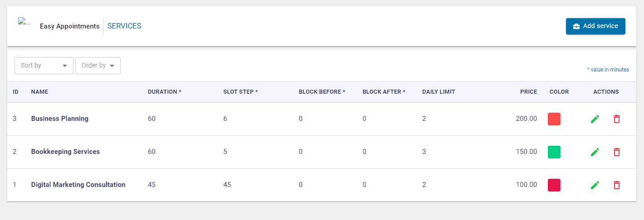
Task: Click the NAME column header
Action: tap(39, 92)
